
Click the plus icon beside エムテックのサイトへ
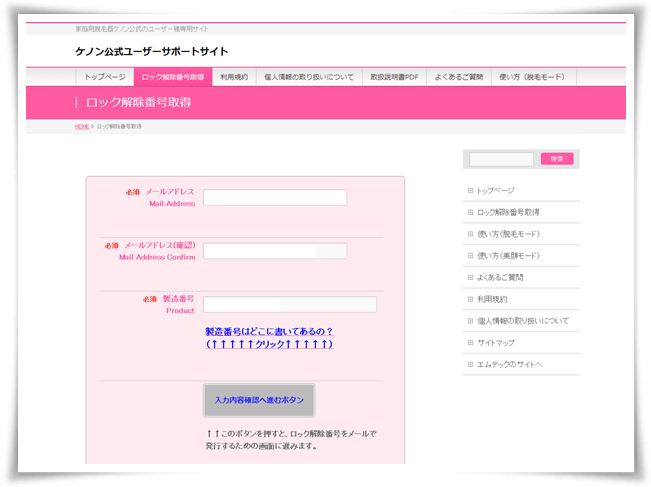(470, 365)
